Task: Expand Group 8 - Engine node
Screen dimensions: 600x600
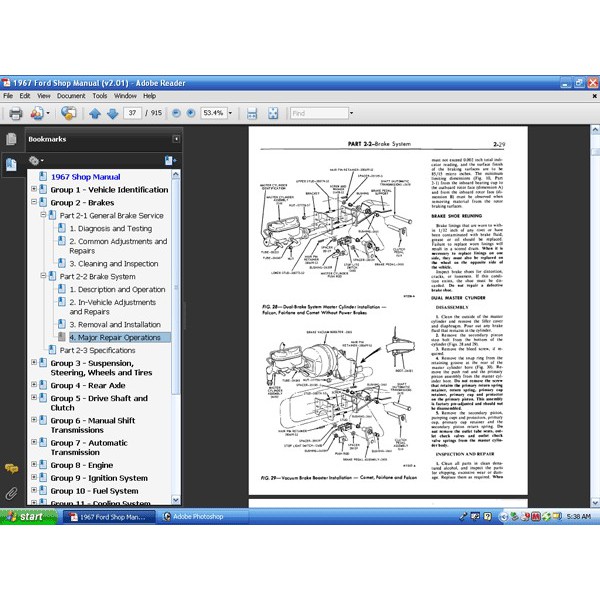Action: [x=34, y=464]
